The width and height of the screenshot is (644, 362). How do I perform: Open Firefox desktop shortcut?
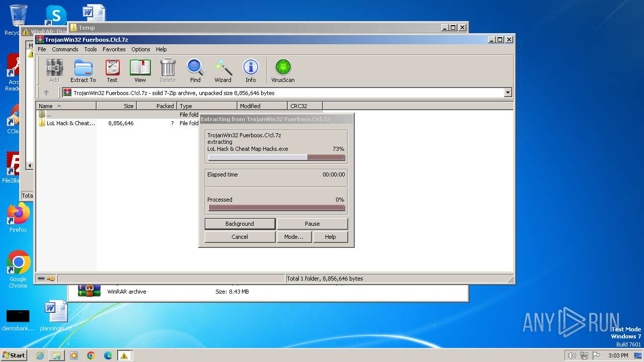click(x=18, y=218)
